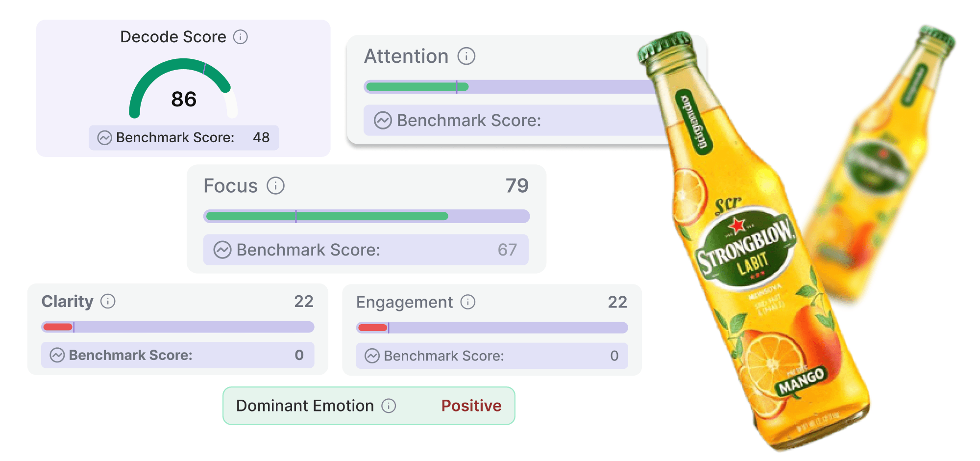Click the Decode Score gauge showing 86
The image size is (980, 461).
(x=183, y=98)
